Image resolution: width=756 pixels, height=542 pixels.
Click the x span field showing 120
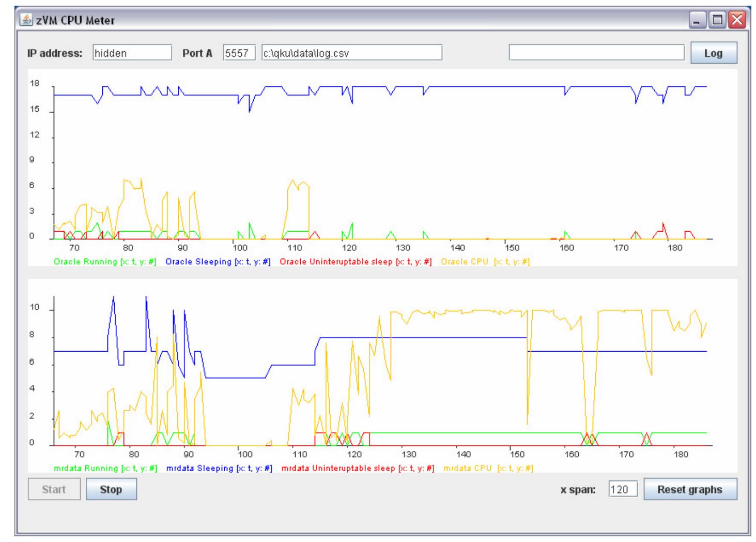[623, 489]
